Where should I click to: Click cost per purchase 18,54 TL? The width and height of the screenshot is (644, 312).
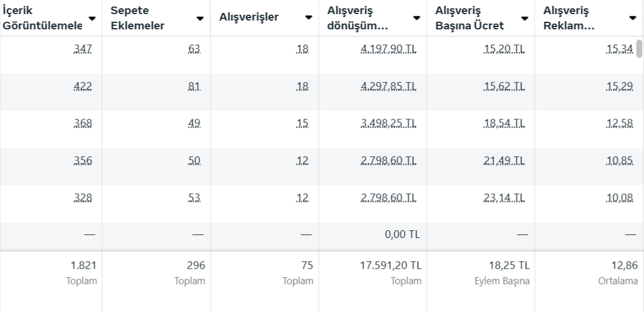[x=505, y=123]
